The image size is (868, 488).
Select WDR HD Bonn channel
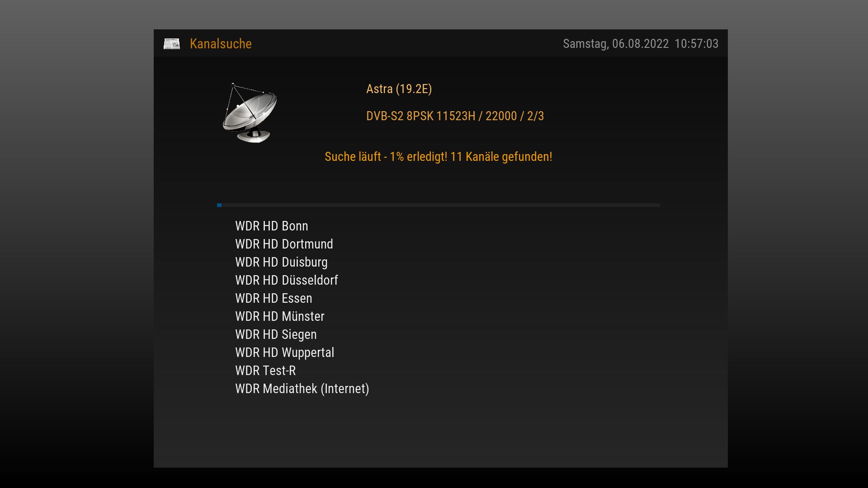(x=271, y=226)
